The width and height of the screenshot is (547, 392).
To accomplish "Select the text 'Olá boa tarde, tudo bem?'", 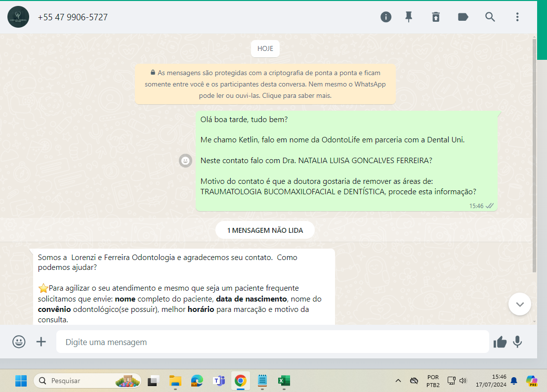I will (x=244, y=120).
